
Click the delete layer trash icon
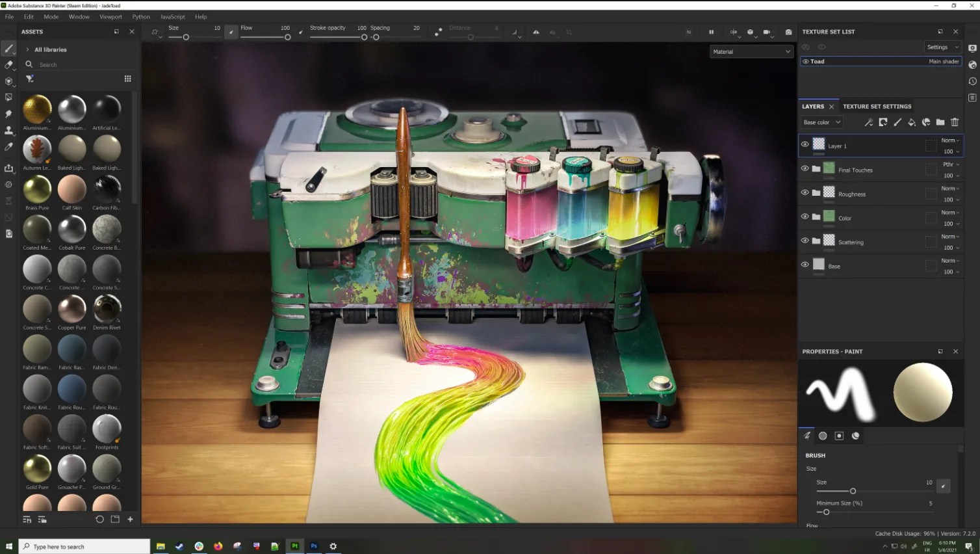(955, 122)
